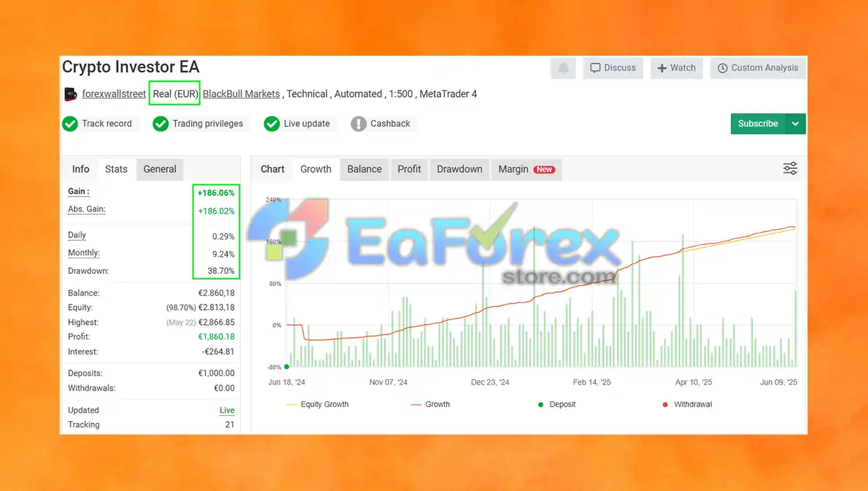Click the Track record green checkmark
The height and width of the screenshot is (491, 868).
coord(70,123)
